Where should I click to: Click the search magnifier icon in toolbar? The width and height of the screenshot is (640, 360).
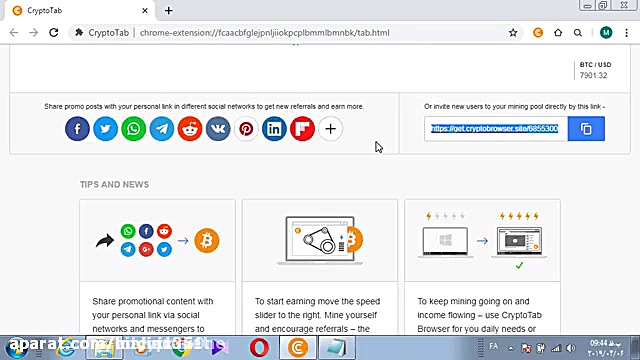click(578, 33)
